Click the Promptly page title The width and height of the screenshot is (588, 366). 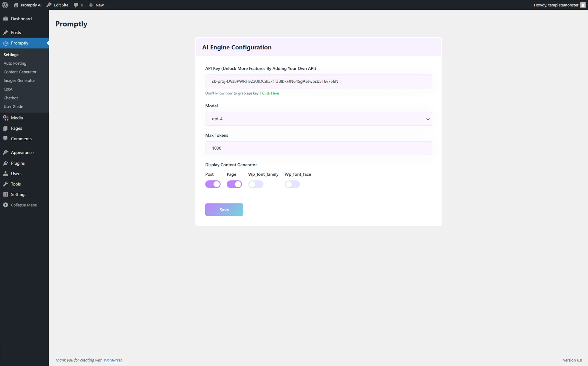(x=71, y=24)
